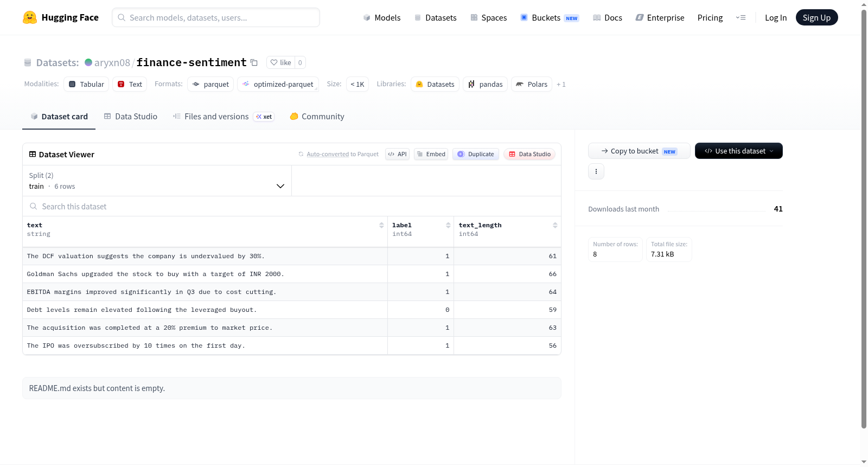Click the like count 0
The height and width of the screenshot is (467, 868).
[300, 62]
